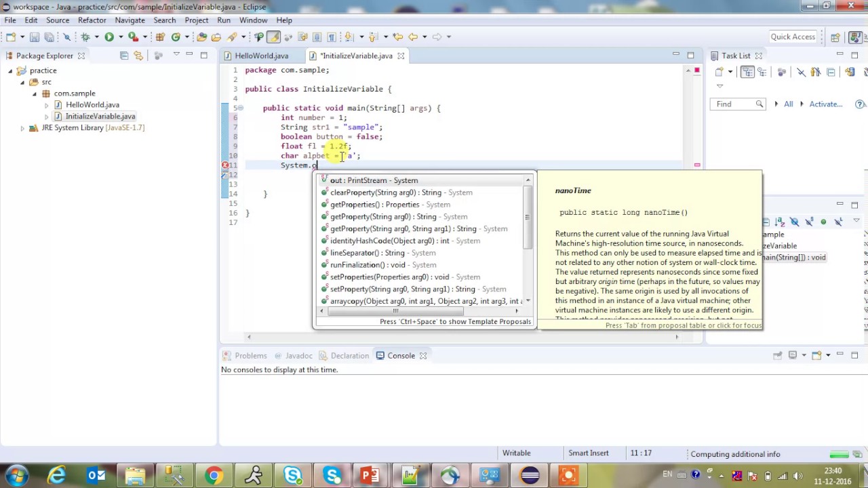The width and height of the screenshot is (868, 488).
Task: Click the Activate... link
Action: pyautogui.click(x=825, y=104)
